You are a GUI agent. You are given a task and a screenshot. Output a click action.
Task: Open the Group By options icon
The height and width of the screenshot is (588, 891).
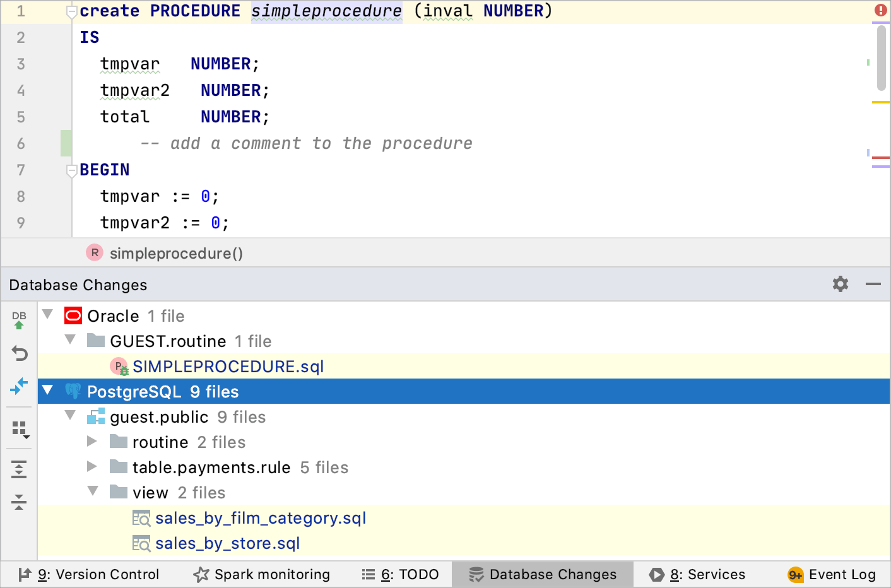point(19,428)
